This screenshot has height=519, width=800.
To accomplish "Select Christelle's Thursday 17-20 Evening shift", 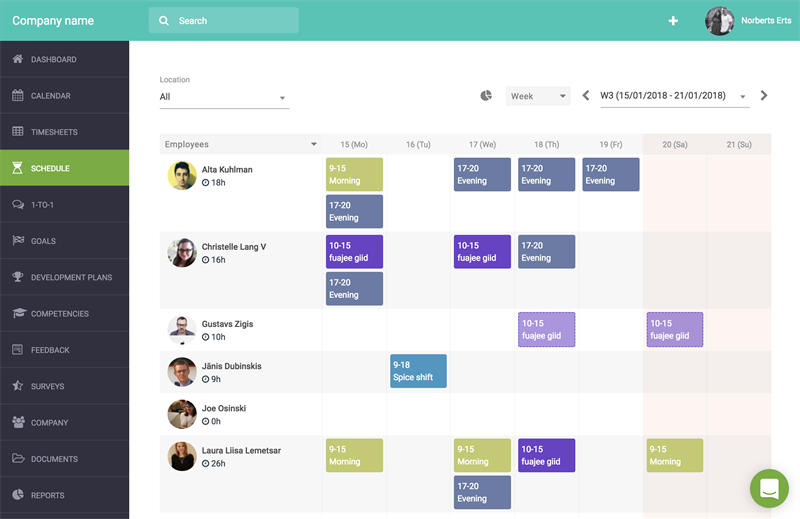I will (546, 252).
